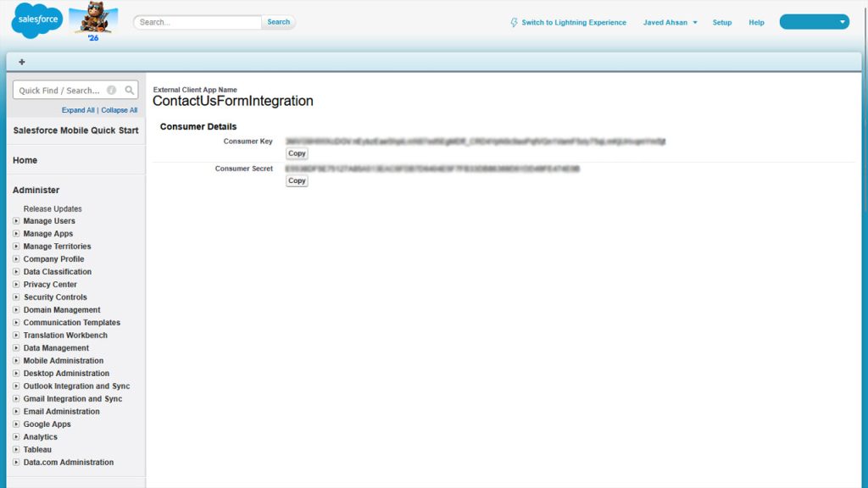Expand Manage Apps arrow

pyautogui.click(x=16, y=234)
